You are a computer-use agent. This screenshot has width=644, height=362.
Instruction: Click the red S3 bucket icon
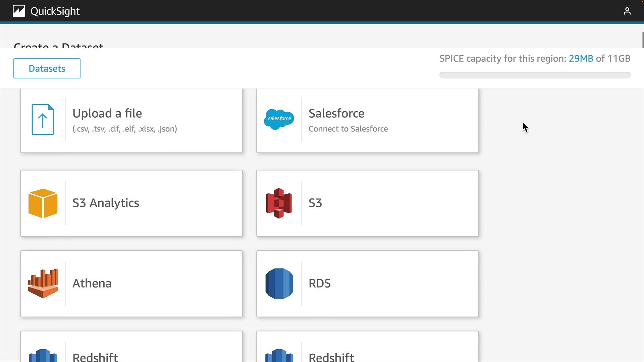pos(279,203)
